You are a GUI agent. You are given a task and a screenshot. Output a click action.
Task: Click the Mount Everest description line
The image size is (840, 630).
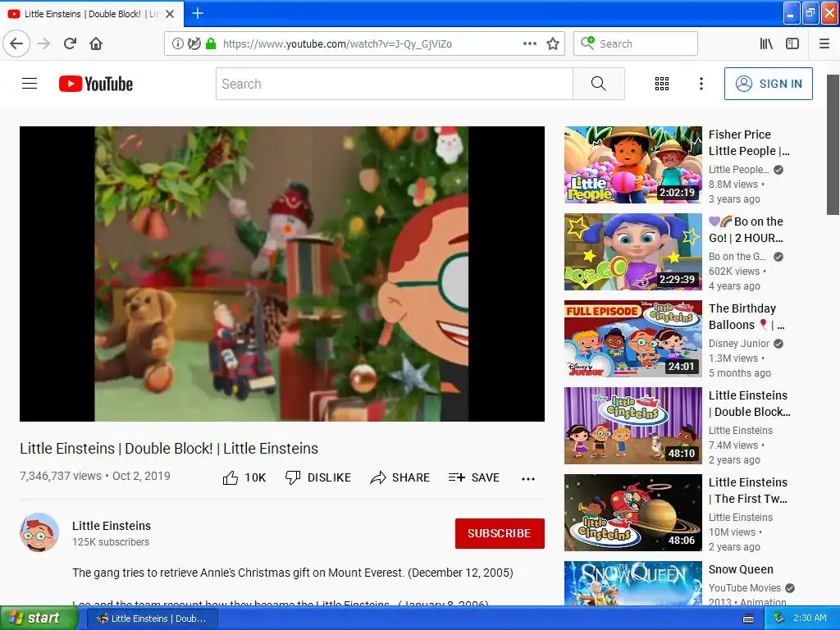tap(293, 573)
